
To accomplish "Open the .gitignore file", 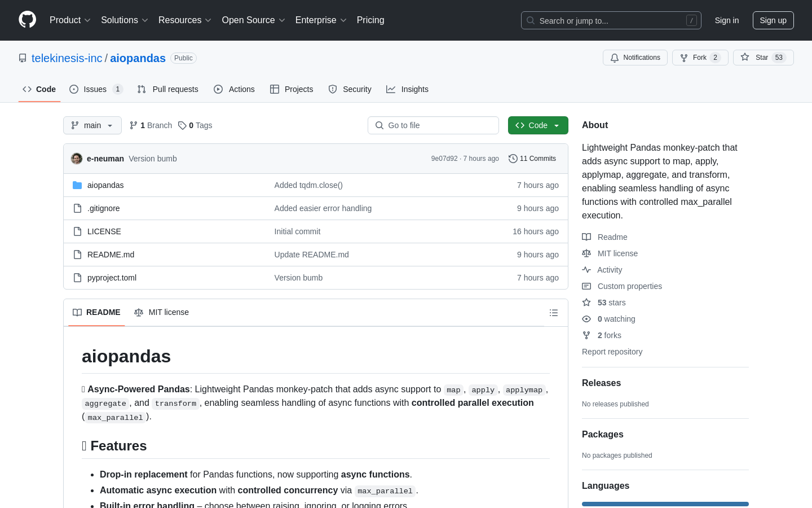I will click(x=104, y=208).
